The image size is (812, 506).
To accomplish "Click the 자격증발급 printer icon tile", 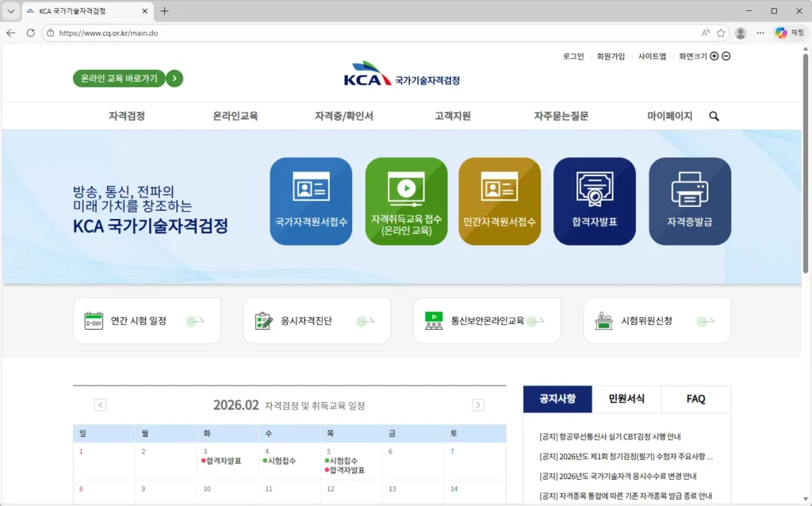I will 689,201.
